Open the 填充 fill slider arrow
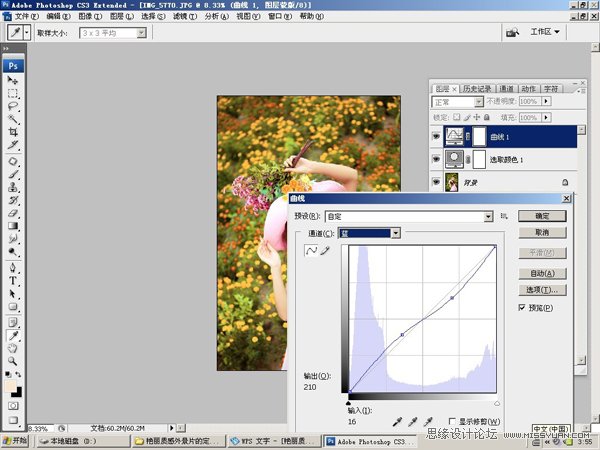Image resolution: width=600 pixels, height=450 pixels. point(547,117)
